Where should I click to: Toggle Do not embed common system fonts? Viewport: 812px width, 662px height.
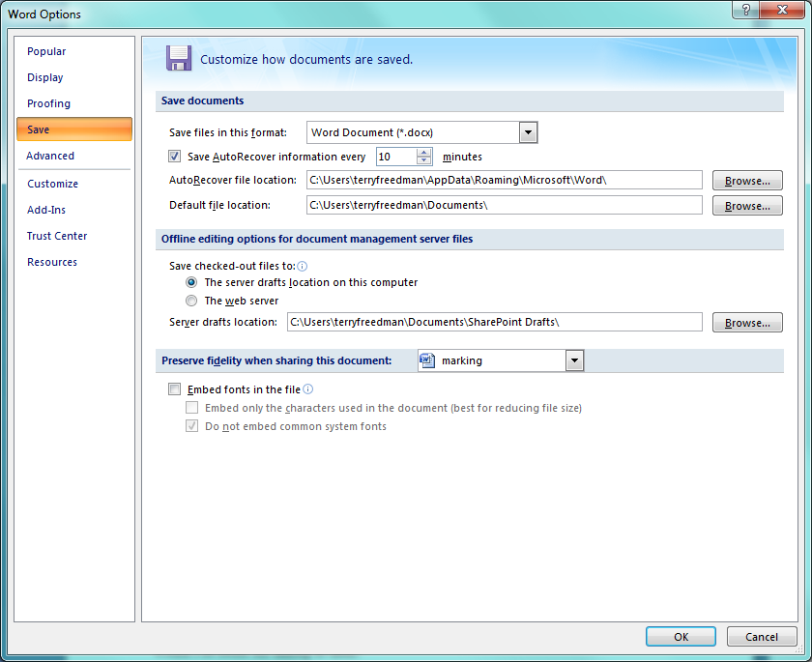click(x=192, y=426)
